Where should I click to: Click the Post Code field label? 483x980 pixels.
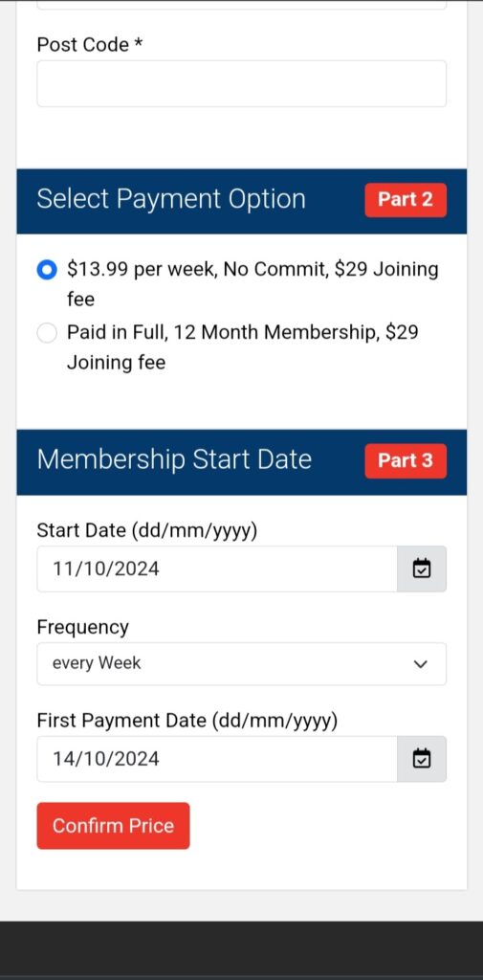(x=90, y=45)
